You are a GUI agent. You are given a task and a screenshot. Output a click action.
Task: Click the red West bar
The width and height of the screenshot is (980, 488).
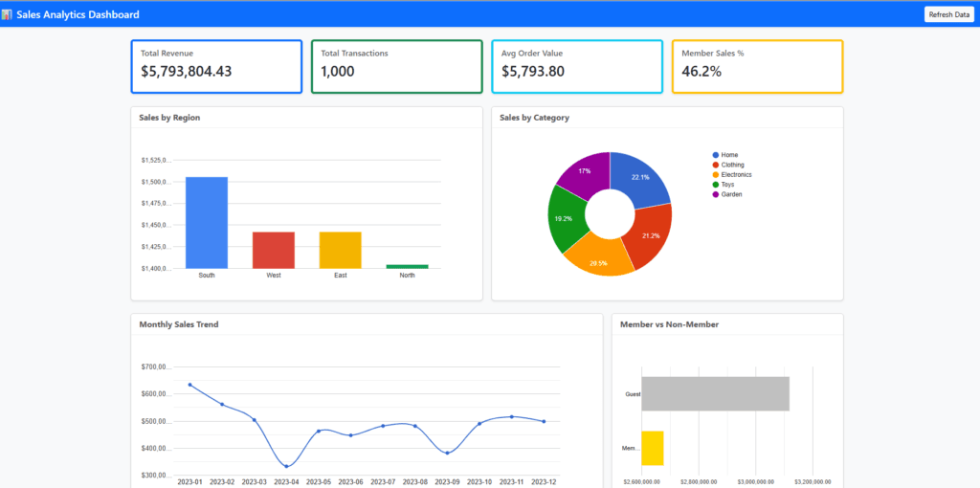[x=274, y=250]
